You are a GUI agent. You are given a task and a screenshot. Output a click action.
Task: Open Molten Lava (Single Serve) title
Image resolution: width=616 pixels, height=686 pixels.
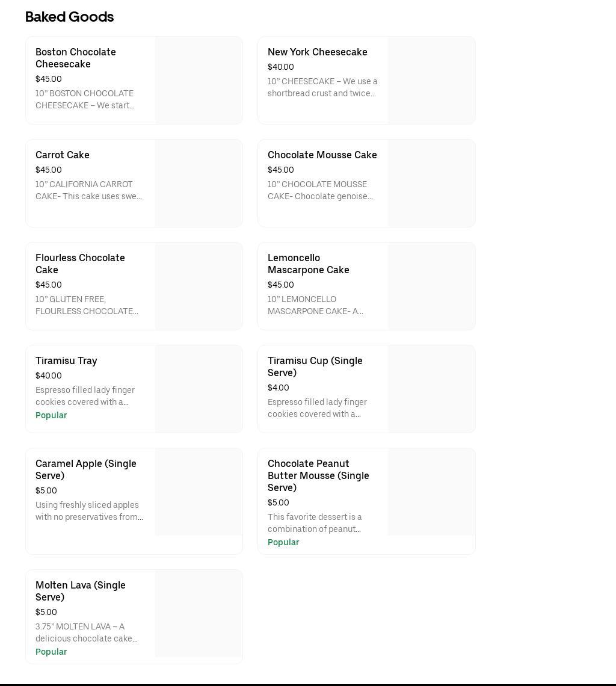coord(80,591)
